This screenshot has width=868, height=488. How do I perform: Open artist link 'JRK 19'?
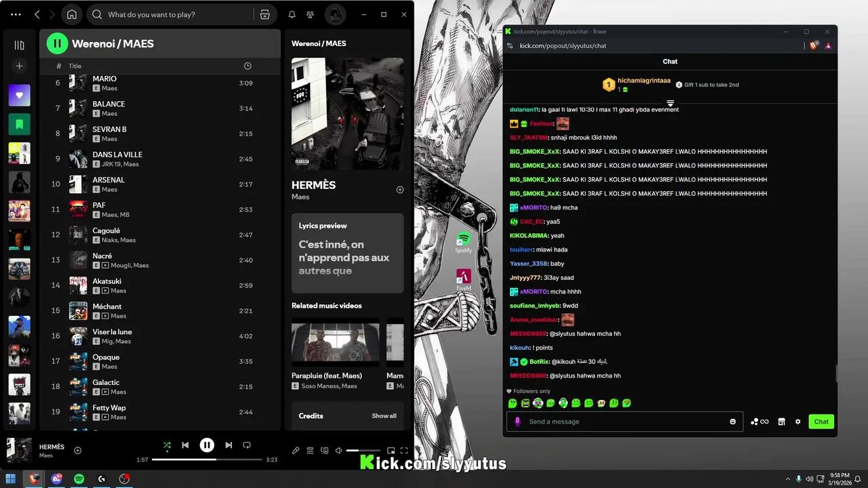(x=111, y=164)
